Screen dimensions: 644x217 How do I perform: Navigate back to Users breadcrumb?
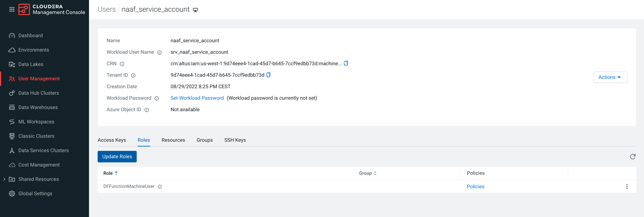coord(107,9)
